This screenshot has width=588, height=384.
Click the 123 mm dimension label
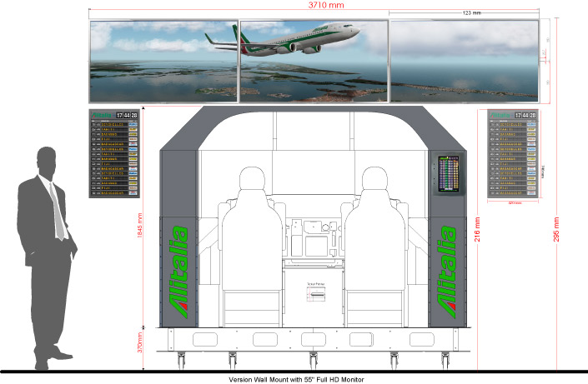(x=471, y=12)
